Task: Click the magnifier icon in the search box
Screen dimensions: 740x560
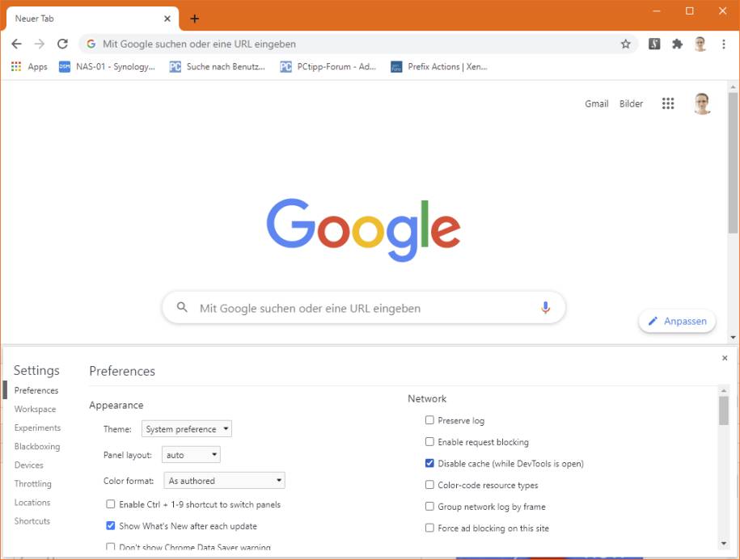Action: pyautogui.click(x=182, y=307)
